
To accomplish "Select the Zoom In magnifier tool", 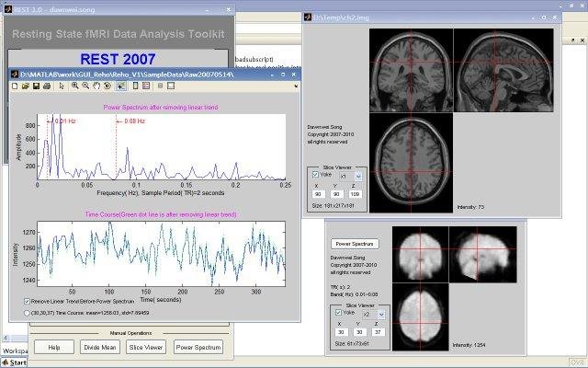I will pyautogui.click(x=75, y=86).
